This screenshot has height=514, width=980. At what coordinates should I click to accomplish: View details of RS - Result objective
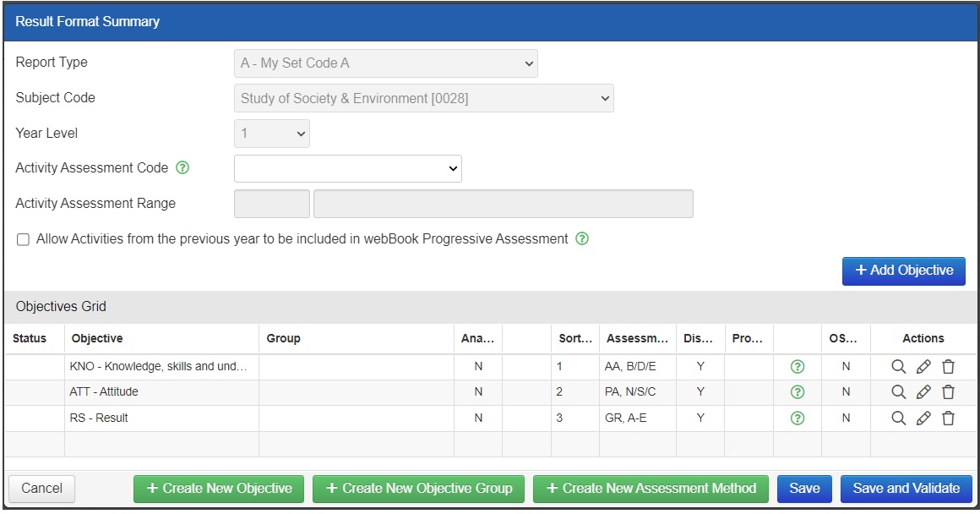click(899, 418)
